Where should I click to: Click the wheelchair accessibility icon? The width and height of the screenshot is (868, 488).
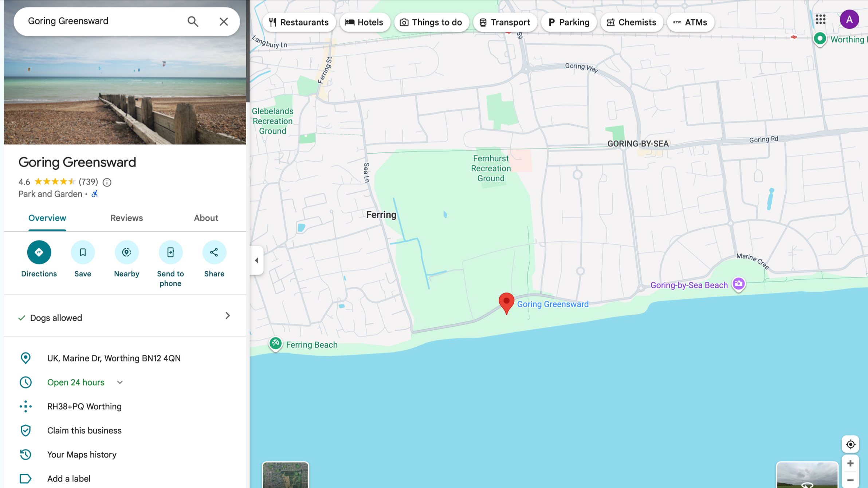pyautogui.click(x=94, y=194)
